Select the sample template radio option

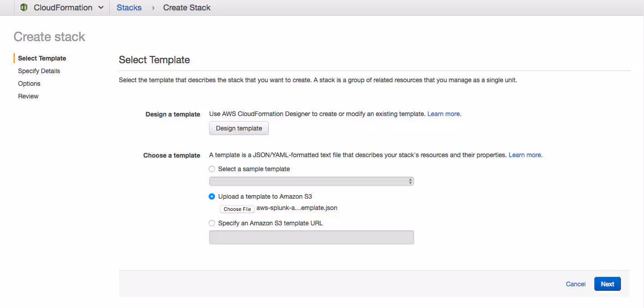(x=212, y=169)
